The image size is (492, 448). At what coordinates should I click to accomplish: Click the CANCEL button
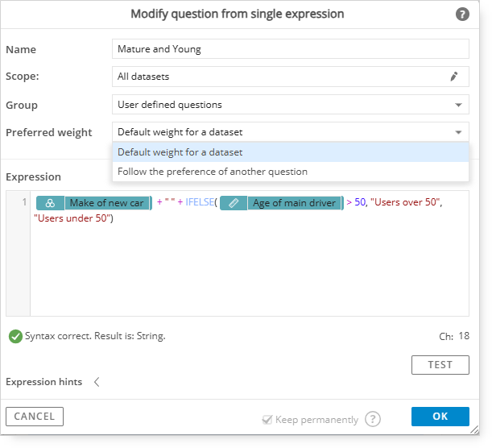click(x=35, y=417)
